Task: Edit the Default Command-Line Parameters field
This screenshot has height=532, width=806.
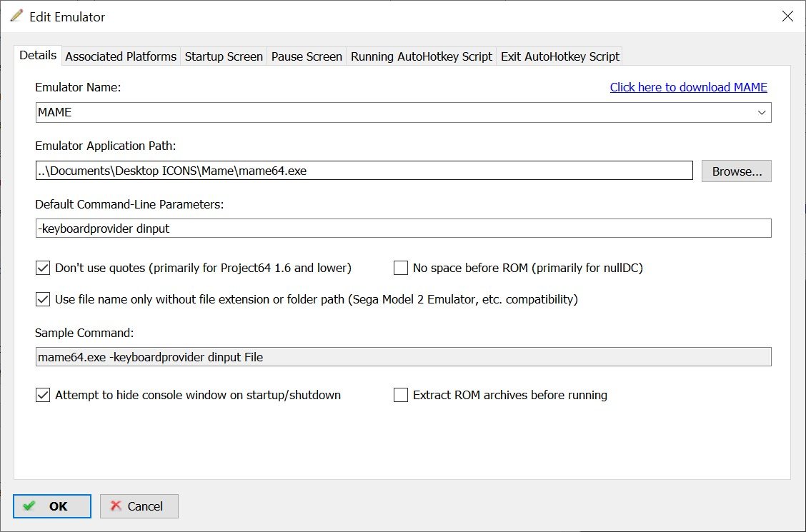Action: coord(404,229)
